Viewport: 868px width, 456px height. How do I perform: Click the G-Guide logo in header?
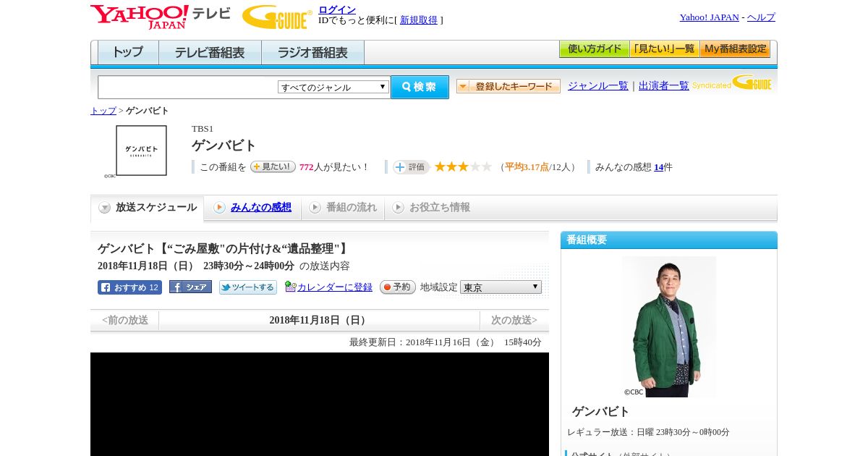(277, 17)
